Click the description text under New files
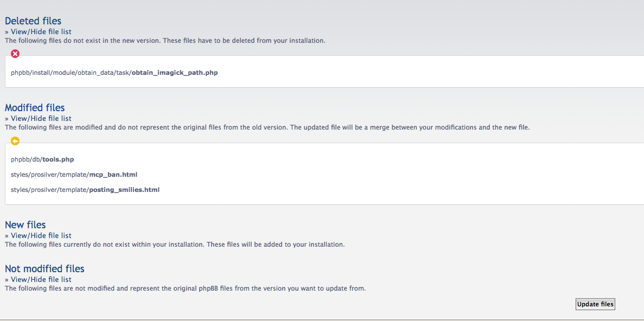This screenshot has height=321, width=644. (175, 245)
